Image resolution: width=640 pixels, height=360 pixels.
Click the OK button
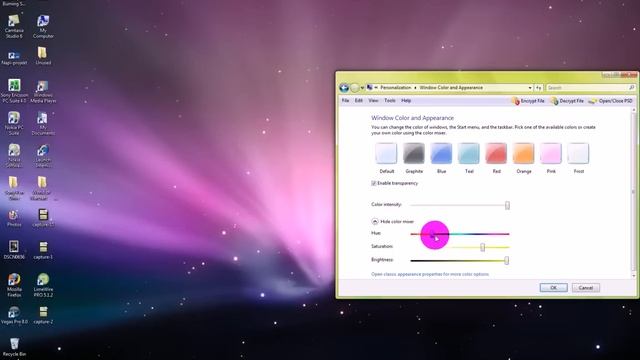[x=553, y=288]
